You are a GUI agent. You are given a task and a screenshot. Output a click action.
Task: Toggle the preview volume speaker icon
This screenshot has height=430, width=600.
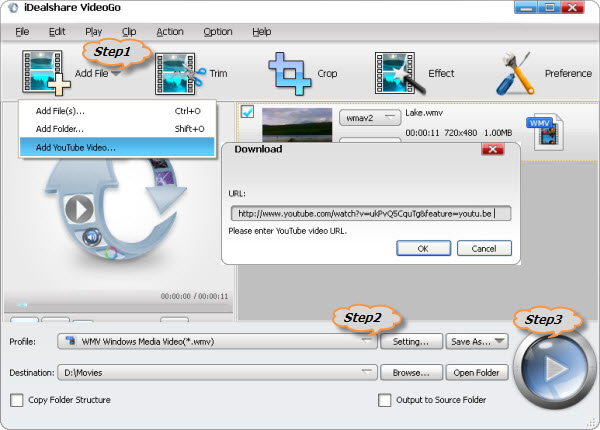click(92, 238)
